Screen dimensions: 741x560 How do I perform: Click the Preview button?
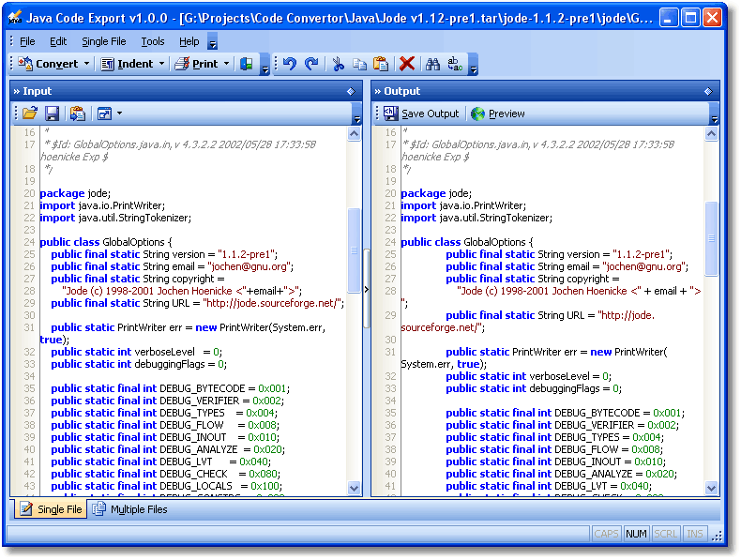coord(498,114)
